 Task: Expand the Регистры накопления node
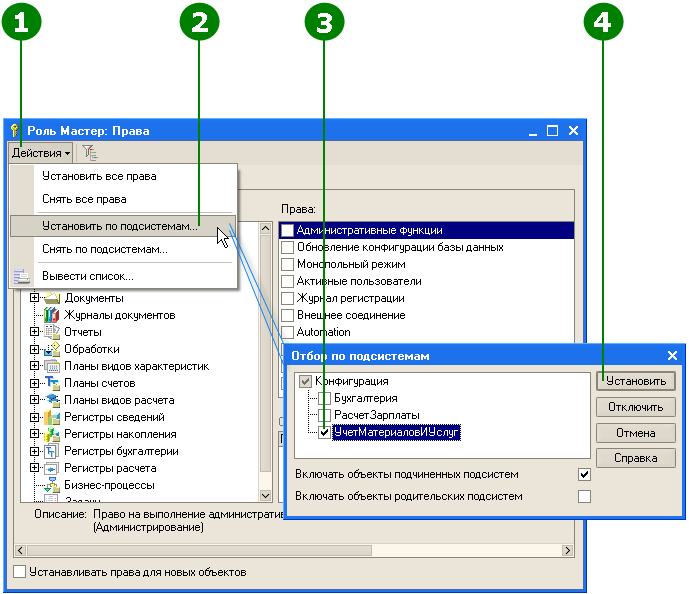tap(34, 434)
